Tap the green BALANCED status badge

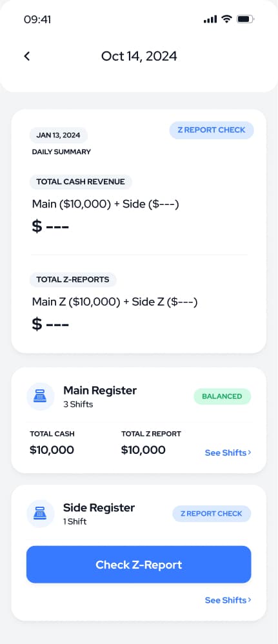point(222,396)
